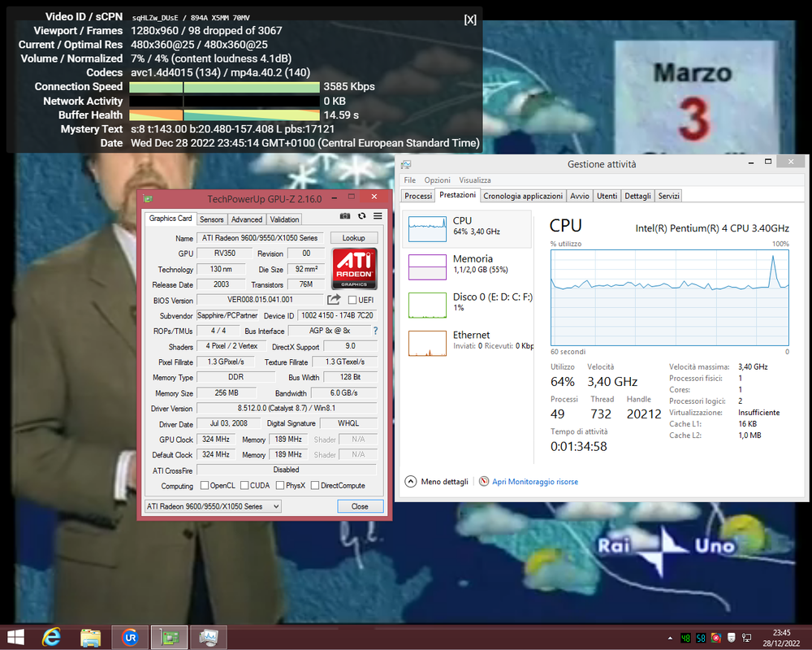Open Action Center flag tray icon

pos(732,638)
